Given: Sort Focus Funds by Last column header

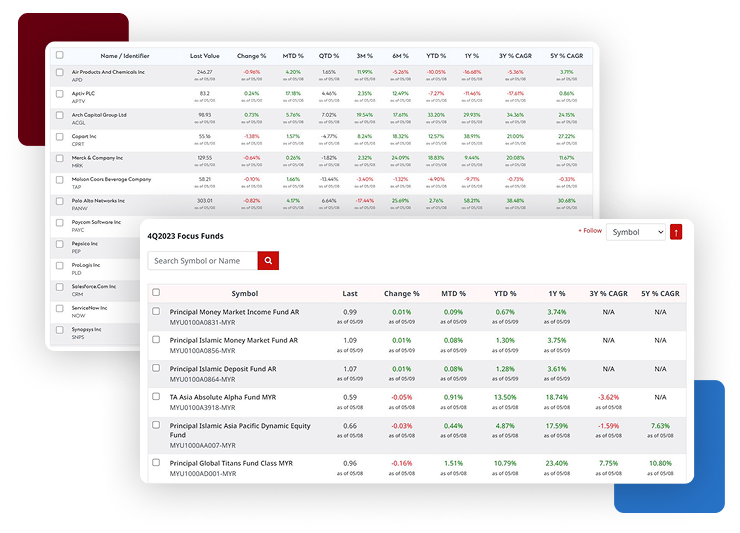Looking at the screenshot, I should point(350,293).
